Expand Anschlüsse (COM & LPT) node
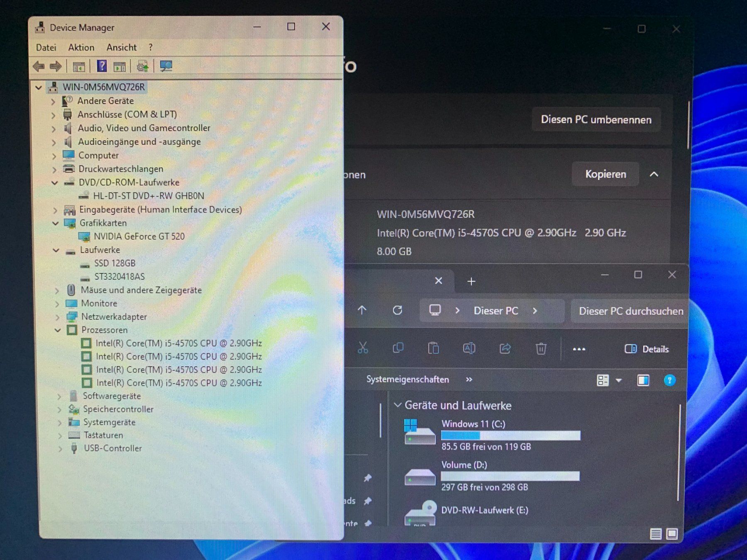This screenshot has width=747, height=560. tap(53, 115)
